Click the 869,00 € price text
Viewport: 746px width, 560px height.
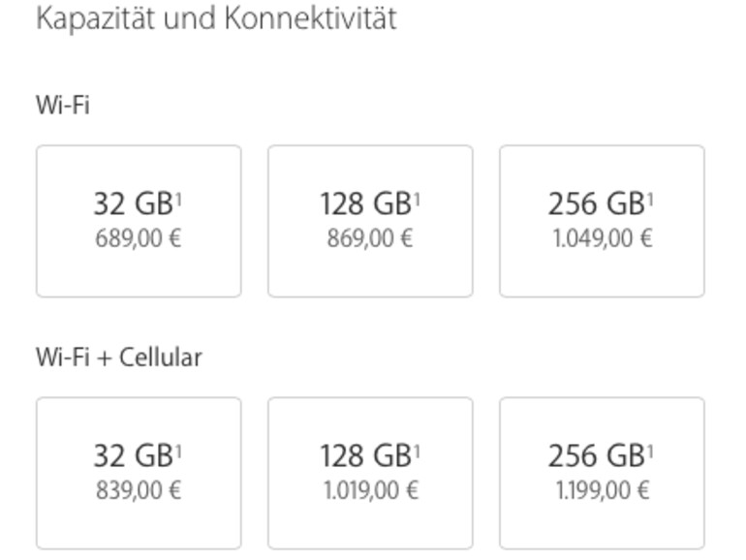tap(369, 239)
